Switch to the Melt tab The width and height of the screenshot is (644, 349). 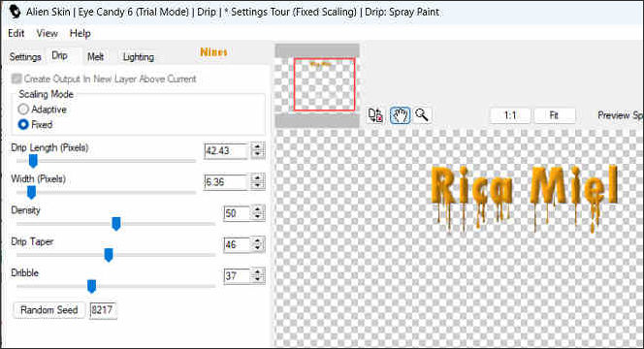click(95, 56)
